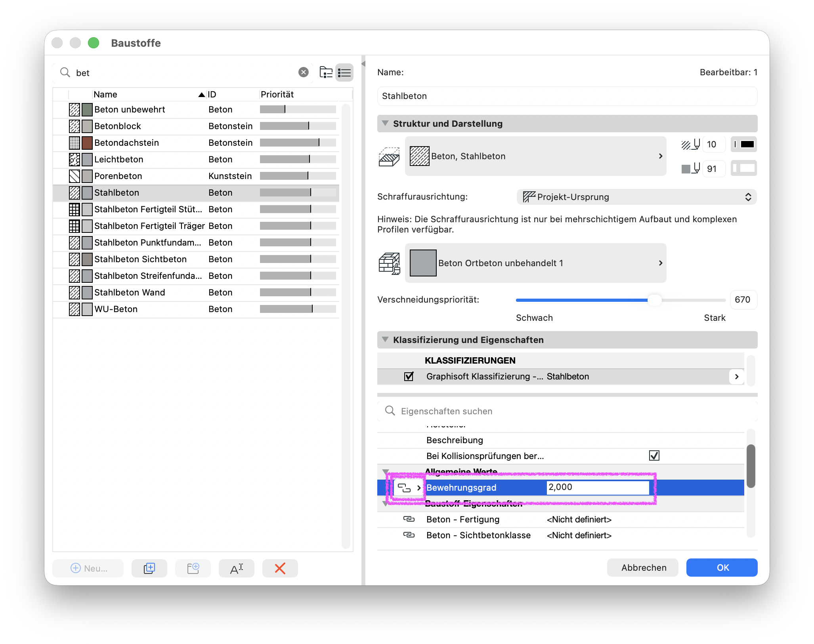Screen dimensions: 814x644
Task: Select the Stahlbeton Sichtbeton row
Action: (196, 259)
